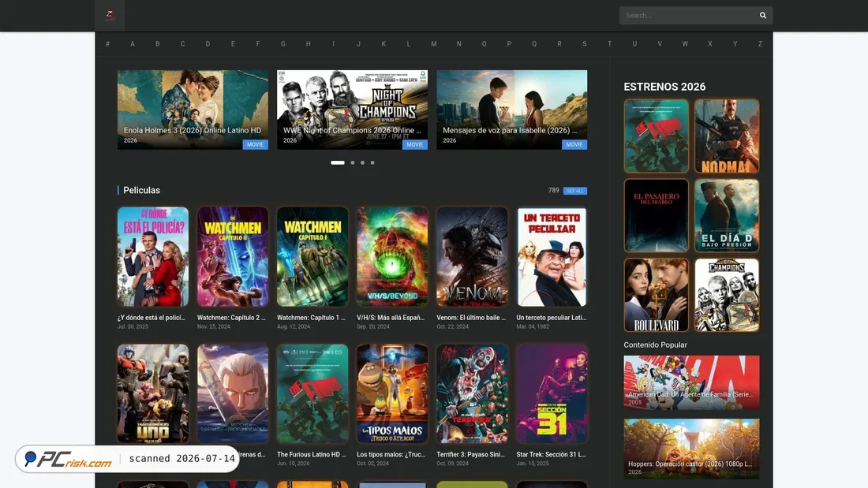868x488 pixels.
Task: Open Un terceto peculiar poster
Action: 552,257
